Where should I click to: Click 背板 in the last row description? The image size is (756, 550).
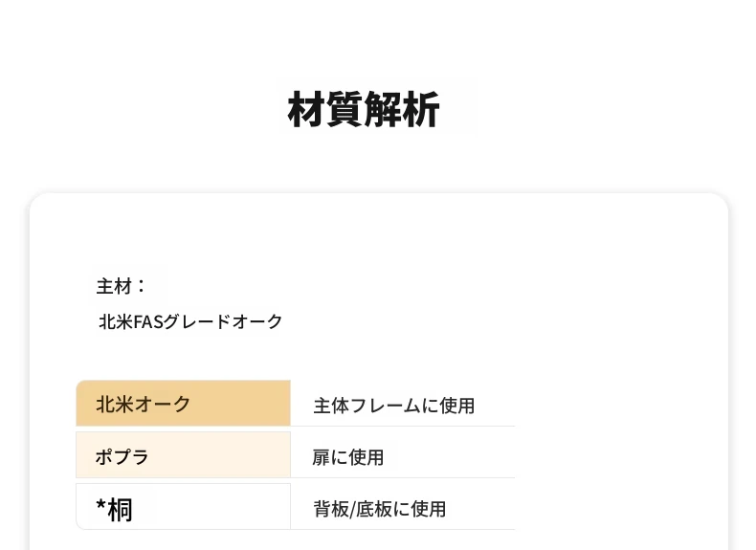click(x=331, y=509)
